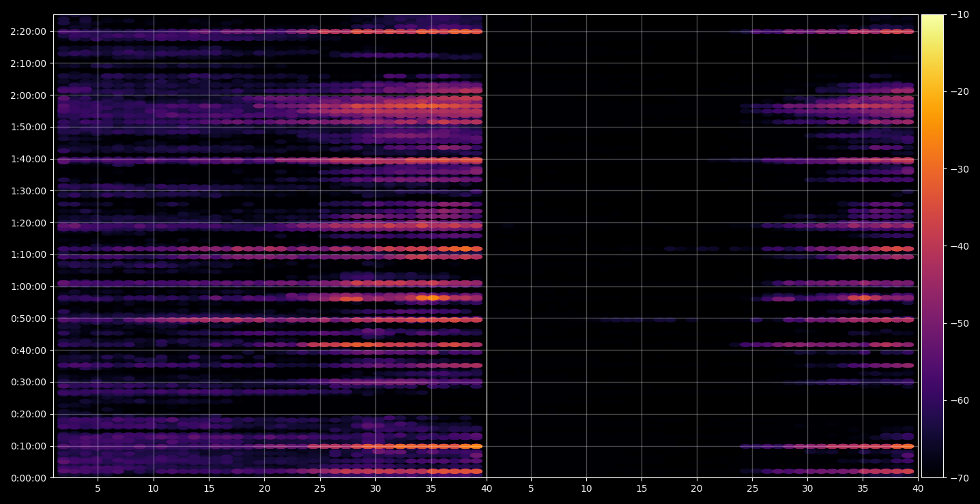Viewport: 980px width, 504px height.
Task: Select x-axis tick 10 under the left heatmap
Action: 154,488
